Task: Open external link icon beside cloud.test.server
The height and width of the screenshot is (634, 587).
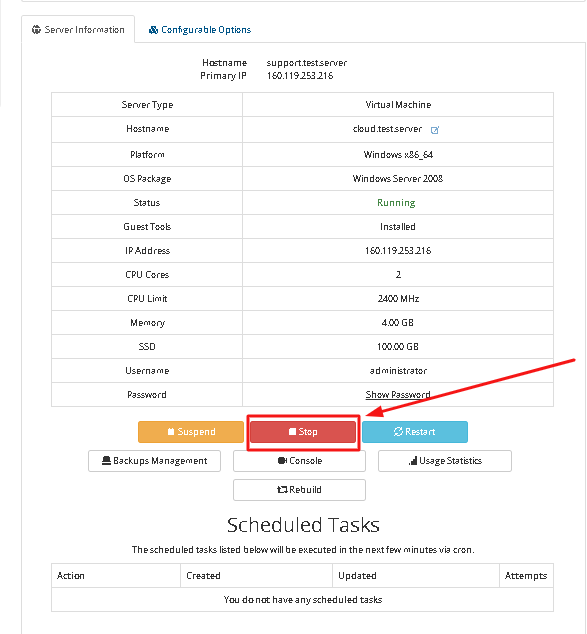Action: pyautogui.click(x=435, y=130)
